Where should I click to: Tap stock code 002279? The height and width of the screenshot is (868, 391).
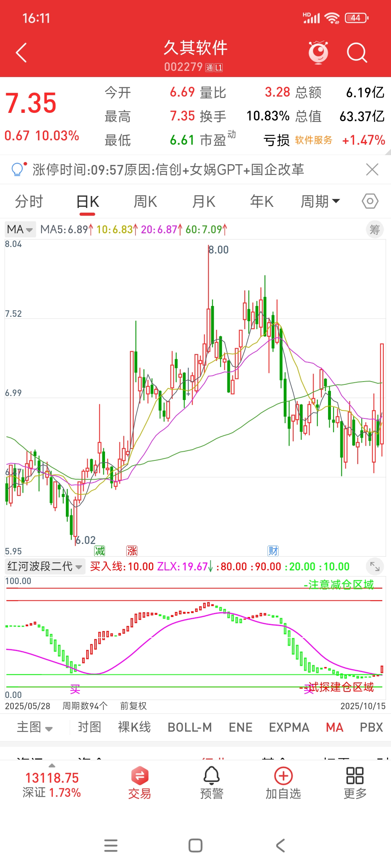pos(184,67)
